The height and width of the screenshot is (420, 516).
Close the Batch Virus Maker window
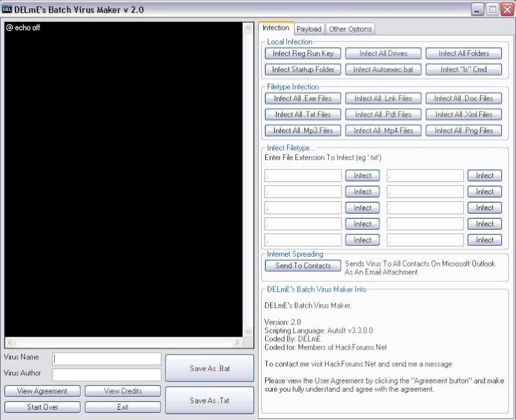(x=507, y=10)
